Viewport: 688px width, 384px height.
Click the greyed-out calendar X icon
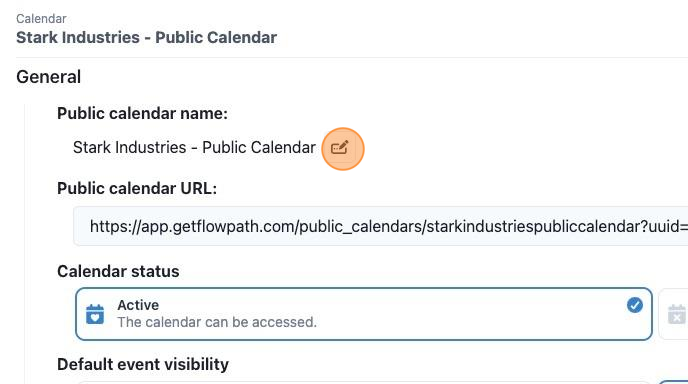[677, 314]
